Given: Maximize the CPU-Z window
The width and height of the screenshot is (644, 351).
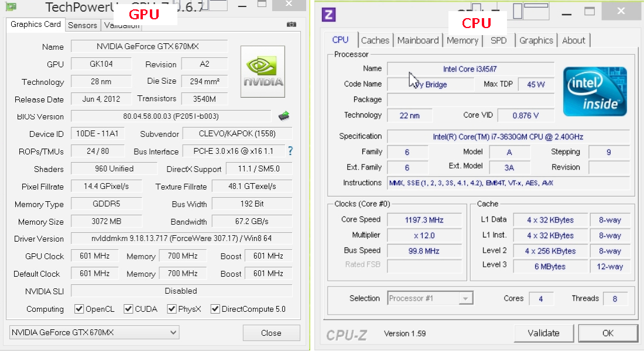Looking at the screenshot, I should pyautogui.click(x=590, y=12).
